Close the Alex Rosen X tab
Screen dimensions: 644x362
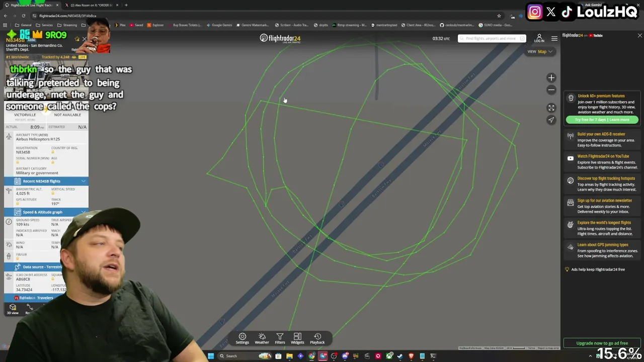(117, 5)
